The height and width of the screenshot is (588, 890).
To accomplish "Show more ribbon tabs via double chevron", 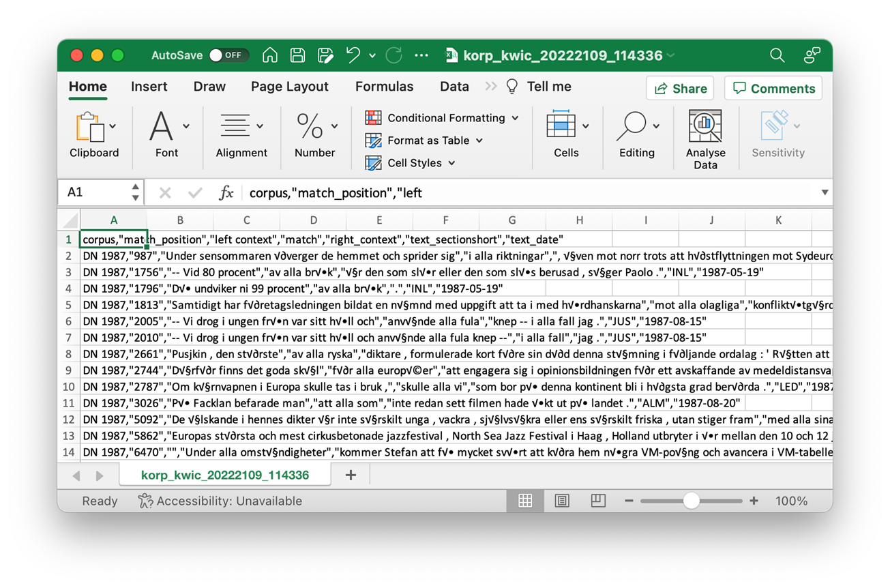I will coord(491,87).
